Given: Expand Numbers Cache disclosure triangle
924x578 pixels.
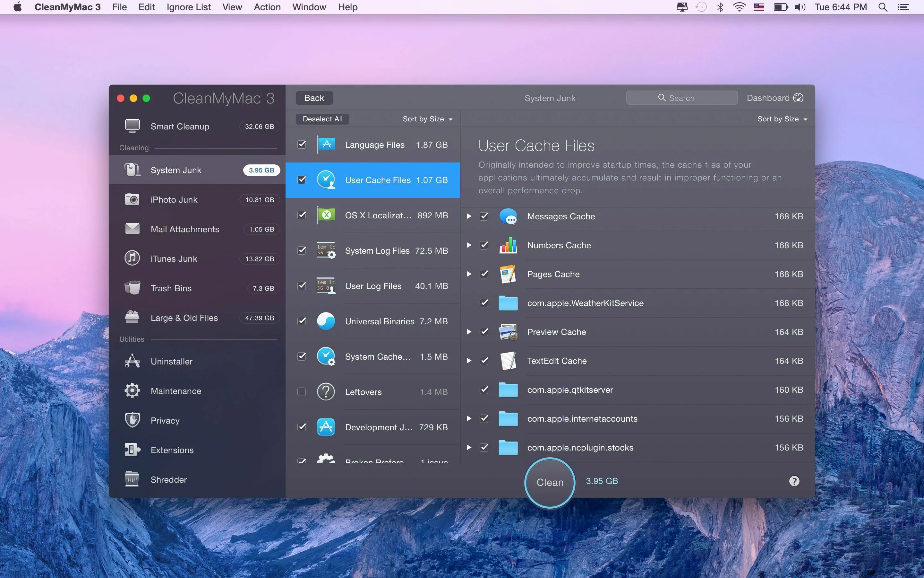Looking at the screenshot, I should click(469, 245).
